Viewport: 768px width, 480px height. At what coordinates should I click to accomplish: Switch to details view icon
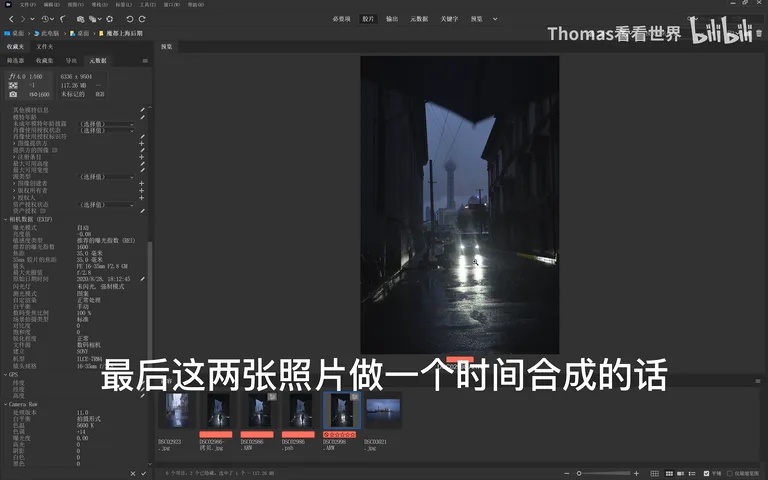680,474
